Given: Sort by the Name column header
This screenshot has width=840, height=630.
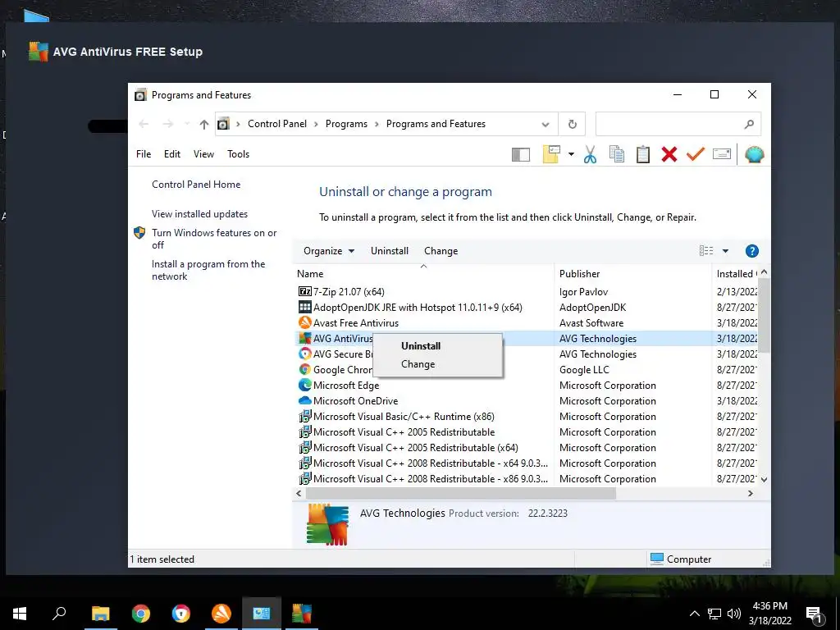Looking at the screenshot, I should click(x=310, y=274).
